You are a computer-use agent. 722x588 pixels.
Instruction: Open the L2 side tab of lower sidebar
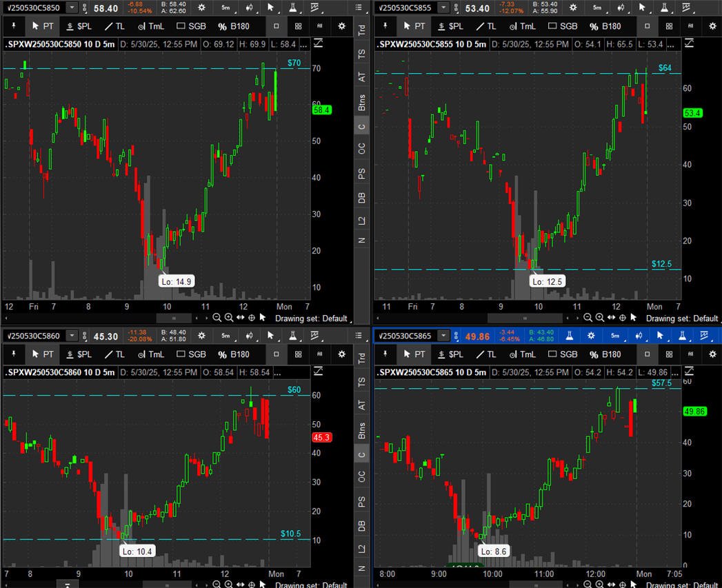click(362, 549)
